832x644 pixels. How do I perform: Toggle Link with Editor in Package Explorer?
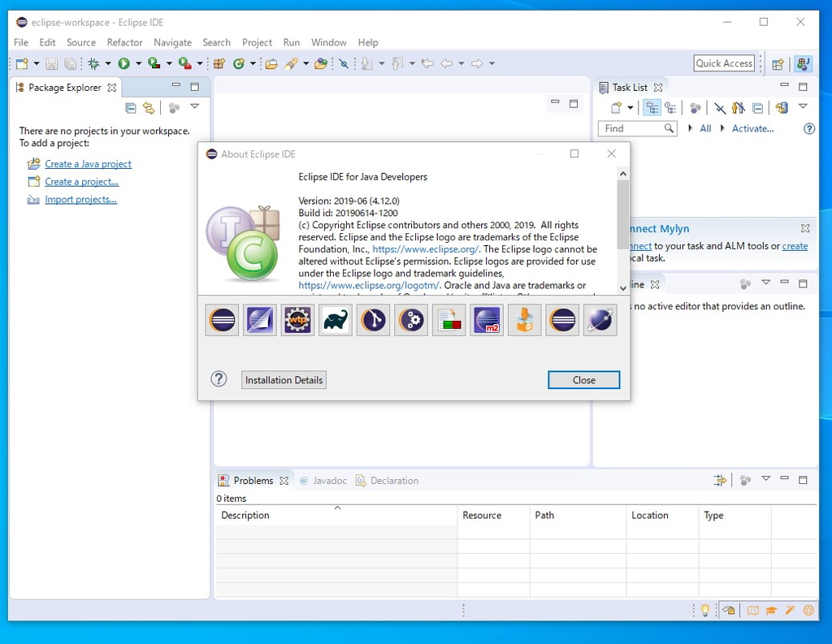coord(149,107)
